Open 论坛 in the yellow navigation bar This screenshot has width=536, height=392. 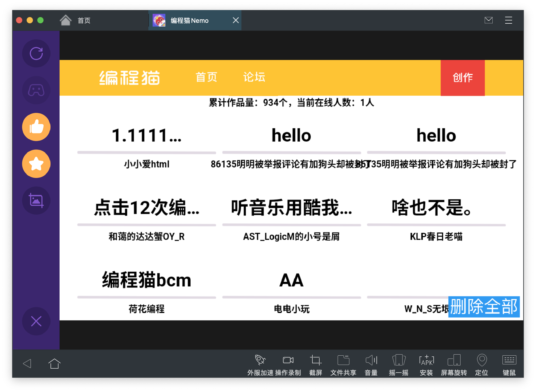tap(254, 77)
